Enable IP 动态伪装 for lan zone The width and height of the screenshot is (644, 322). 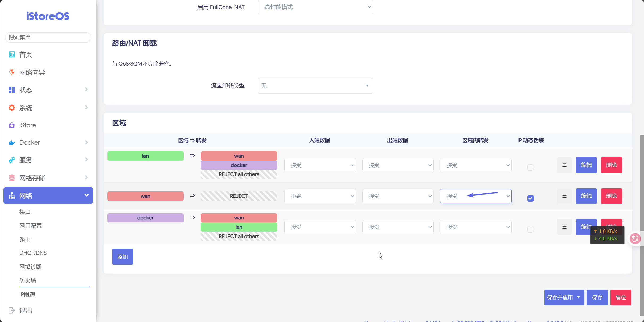coord(530,168)
